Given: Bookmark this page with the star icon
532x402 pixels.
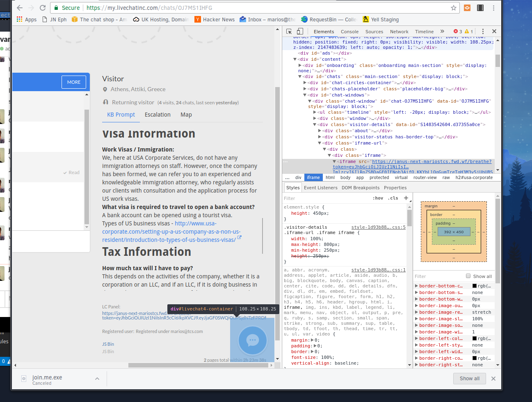Looking at the screenshot, I should pyautogui.click(x=454, y=8).
